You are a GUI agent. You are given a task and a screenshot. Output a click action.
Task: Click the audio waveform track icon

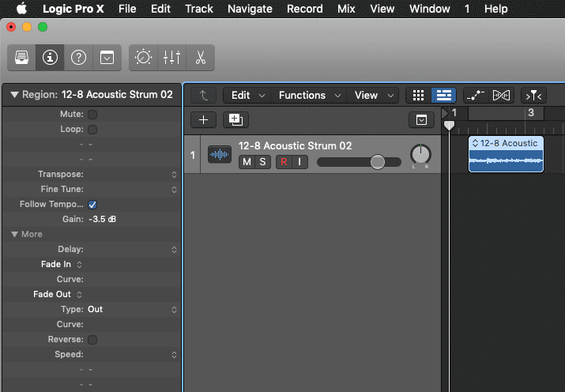point(220,155)
